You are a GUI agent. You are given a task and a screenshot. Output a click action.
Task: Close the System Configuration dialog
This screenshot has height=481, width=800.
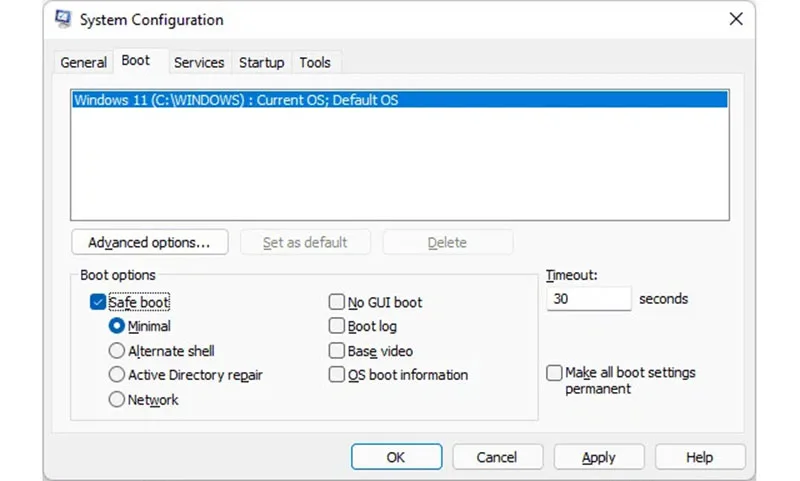736,19
